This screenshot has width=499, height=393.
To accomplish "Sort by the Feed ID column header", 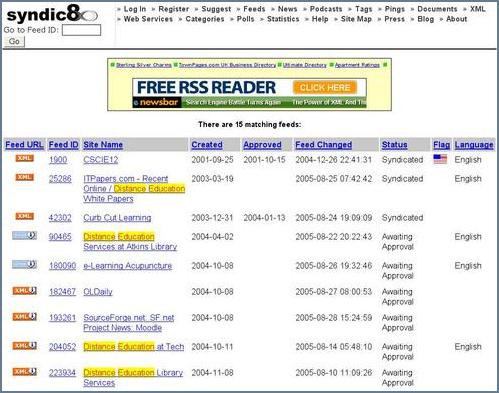I will [63, 145].
